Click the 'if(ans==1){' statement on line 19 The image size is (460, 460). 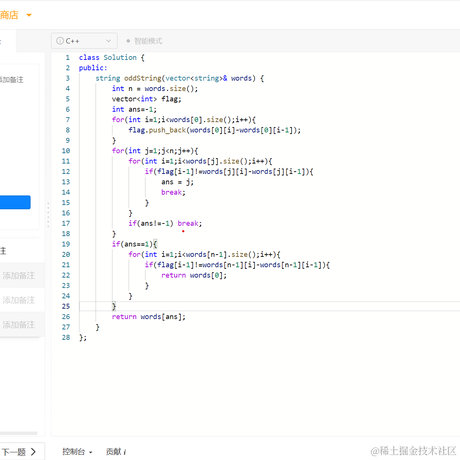point(135,244)
